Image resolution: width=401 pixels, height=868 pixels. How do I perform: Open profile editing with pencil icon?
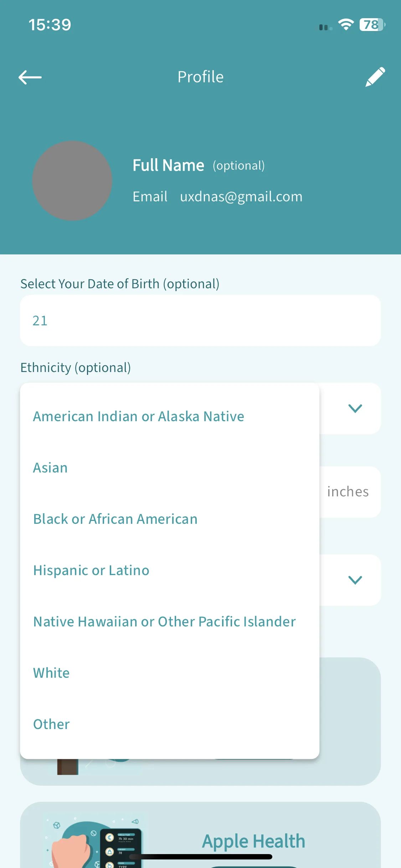click(375, 77)
